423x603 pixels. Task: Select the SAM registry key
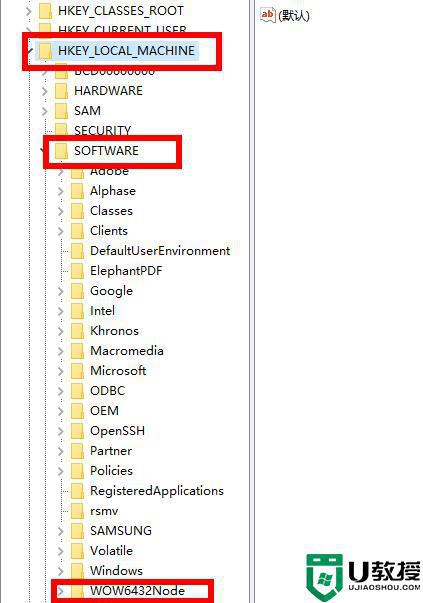coord(87,111)
